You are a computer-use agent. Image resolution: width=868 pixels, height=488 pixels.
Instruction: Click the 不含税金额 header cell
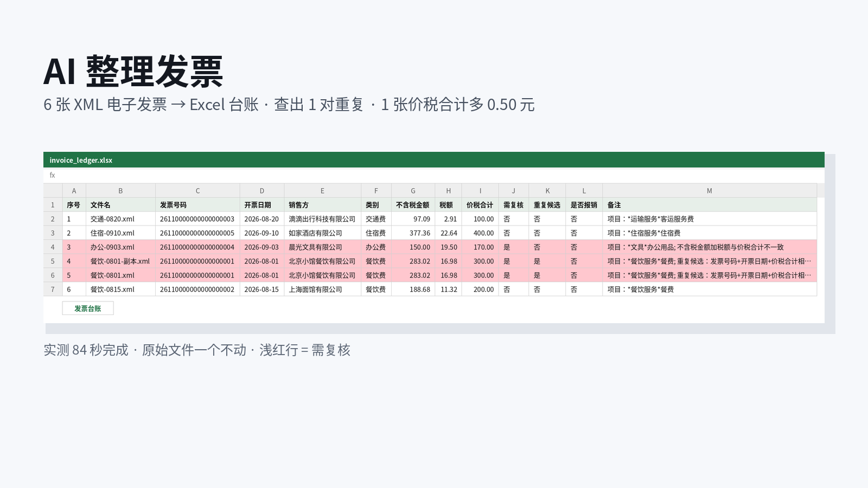click(x=413, y=205)
